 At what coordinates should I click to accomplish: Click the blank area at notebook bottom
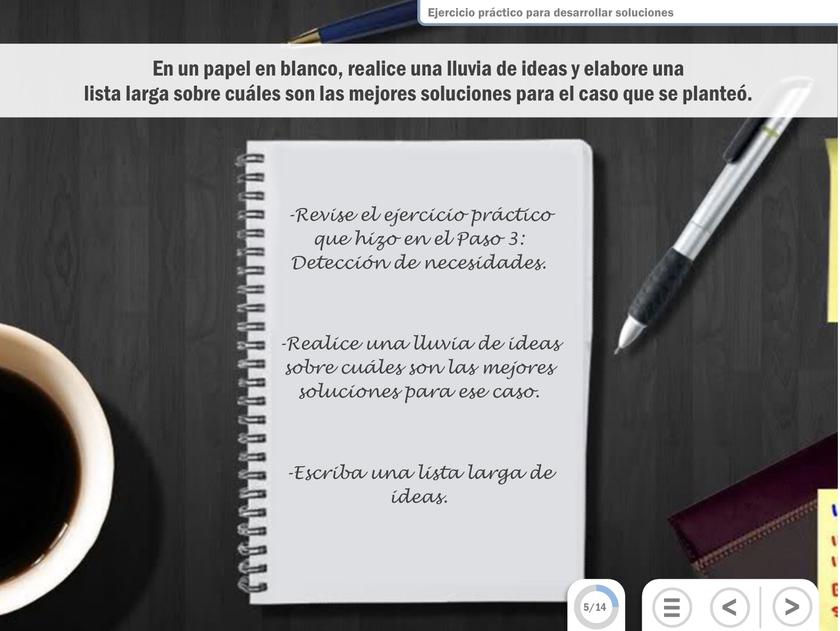click(x=420, y=553)
